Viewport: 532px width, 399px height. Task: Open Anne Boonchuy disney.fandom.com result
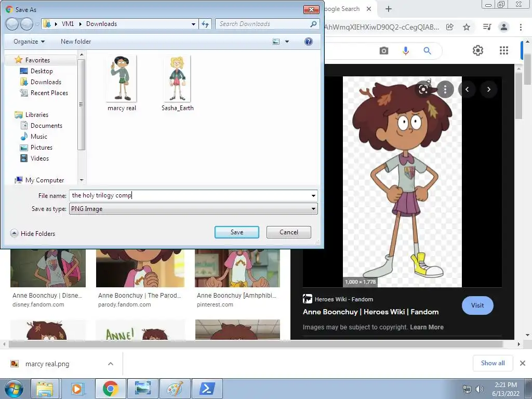[47, 296]
